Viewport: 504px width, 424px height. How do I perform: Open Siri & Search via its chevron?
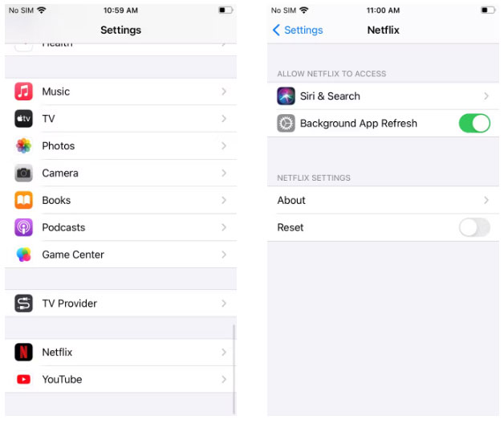pos(486,96)
